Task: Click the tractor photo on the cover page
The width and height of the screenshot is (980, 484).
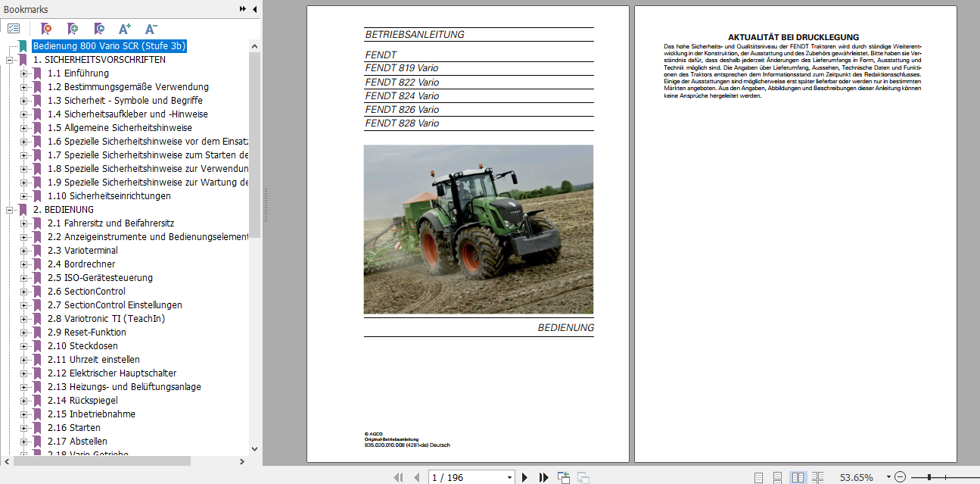Action: [x=478, y=230]
